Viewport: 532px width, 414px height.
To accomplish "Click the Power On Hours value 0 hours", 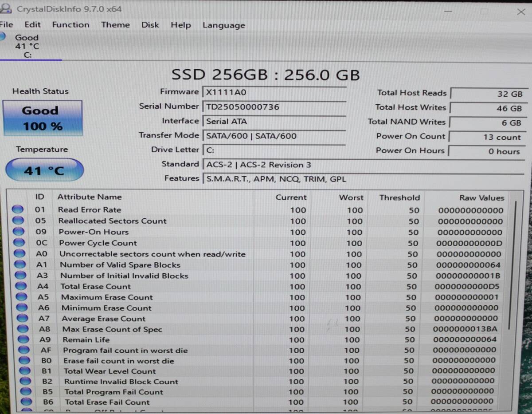I will point(488,151).
